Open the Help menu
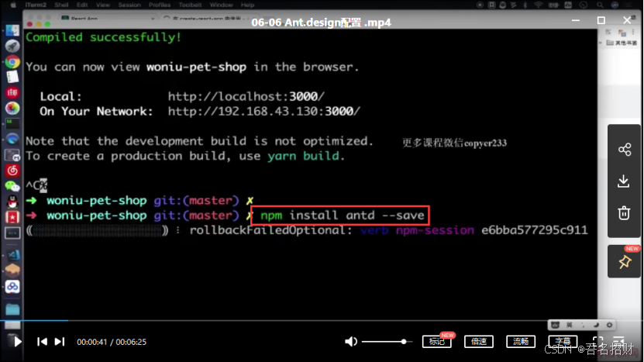Image resolution: width=644 pixels, height=362 pixels. (x=247, y=5)
